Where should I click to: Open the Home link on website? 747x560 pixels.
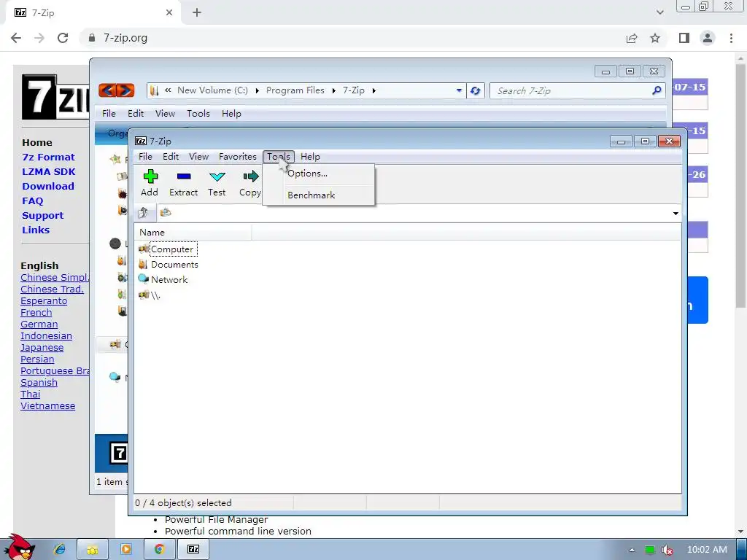[x=37, y=142]
